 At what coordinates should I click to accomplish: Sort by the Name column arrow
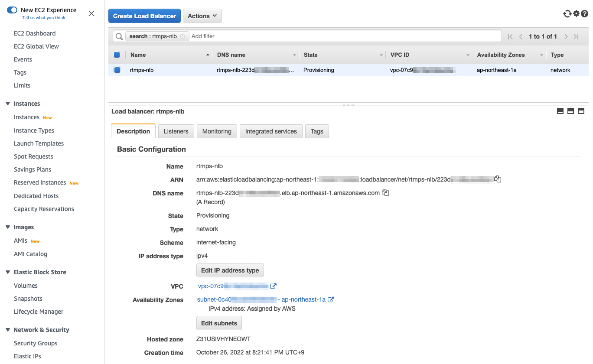(208, 55)
